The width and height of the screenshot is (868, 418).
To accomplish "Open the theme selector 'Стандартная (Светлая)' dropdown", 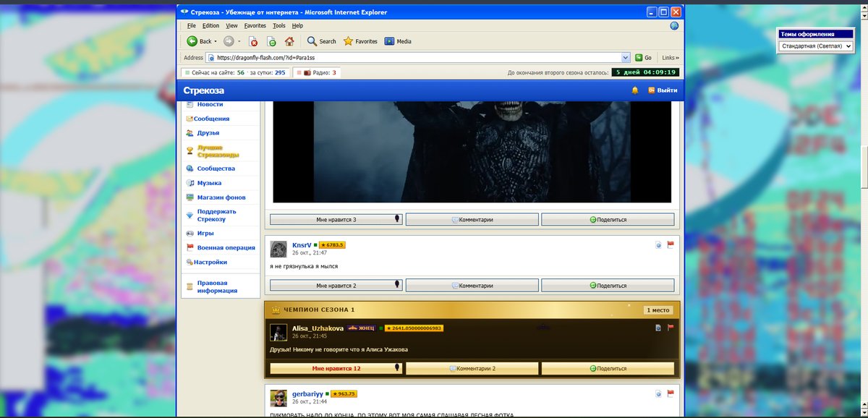I will pyautogui.click(x=815, y=46).
